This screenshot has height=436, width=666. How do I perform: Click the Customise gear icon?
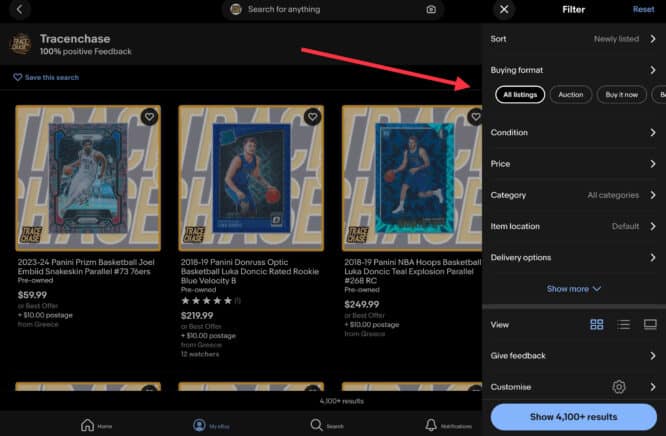coord(619,387)
